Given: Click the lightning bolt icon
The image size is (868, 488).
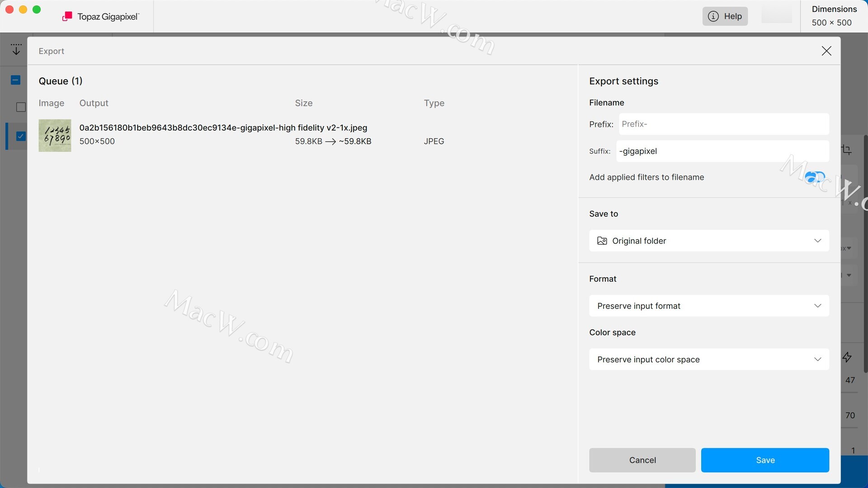Looking at the screenshot, I should pos(847,357).
